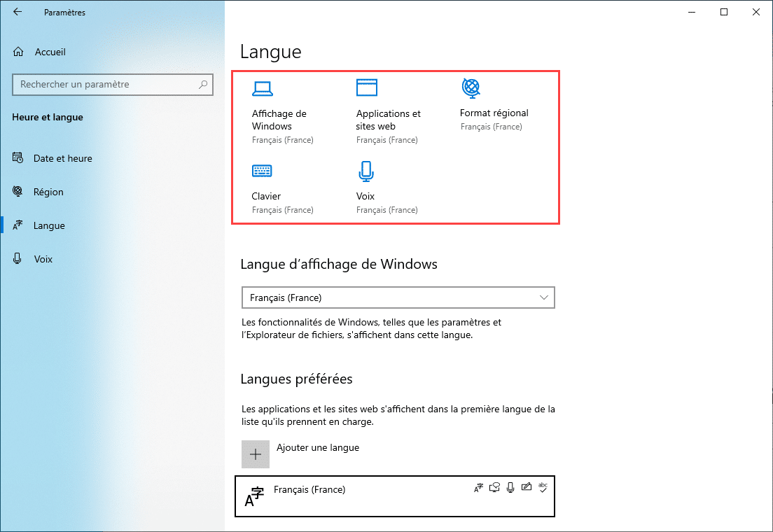The width and height of the screenshot is (773, 532).
Task: Click the display language feature icon
Action: point(478,488)
